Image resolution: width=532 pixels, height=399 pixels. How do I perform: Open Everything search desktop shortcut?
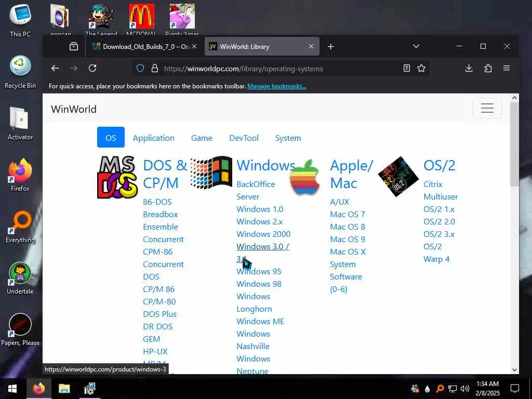click(20, 227)
